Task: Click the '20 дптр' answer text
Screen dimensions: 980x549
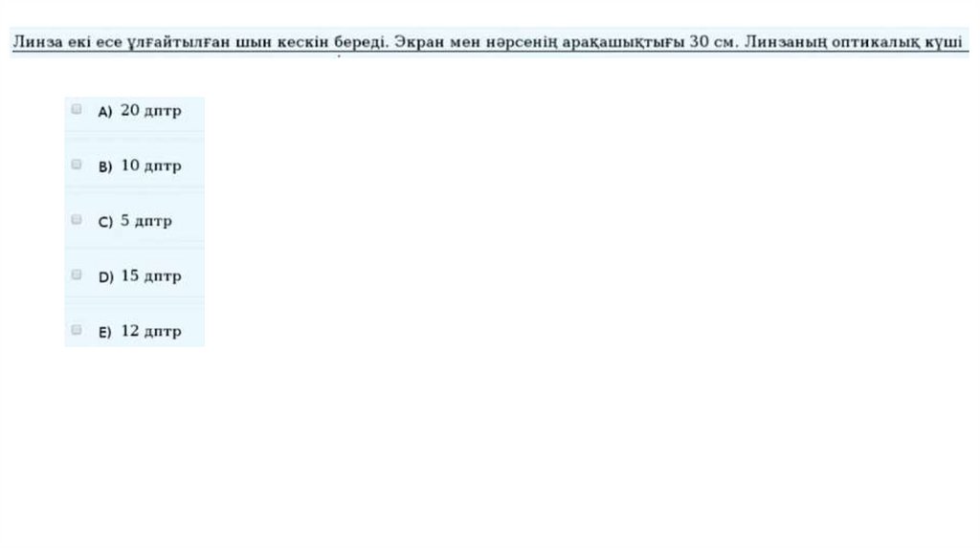Action: coord(151,111)
